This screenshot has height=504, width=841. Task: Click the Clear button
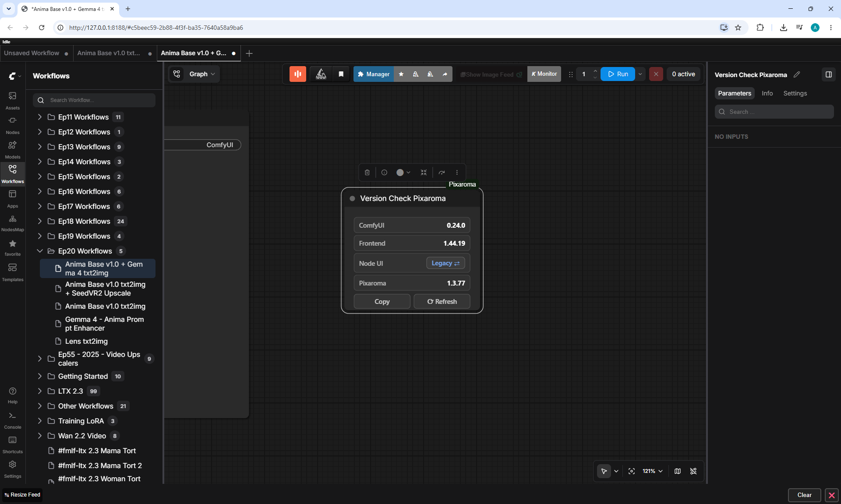point(804,495)
